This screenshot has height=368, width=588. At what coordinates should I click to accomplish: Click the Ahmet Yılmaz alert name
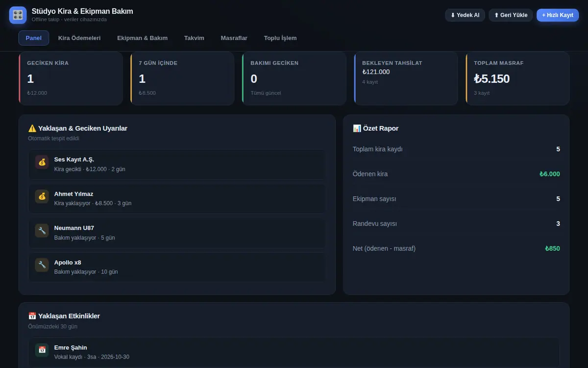click(x=73, y=194)
